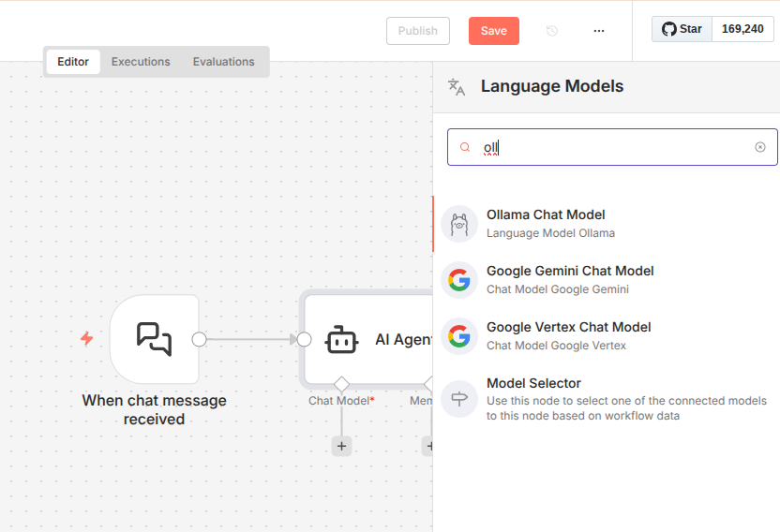Click the Save button

pyautogui.click(x=493, y=31)
